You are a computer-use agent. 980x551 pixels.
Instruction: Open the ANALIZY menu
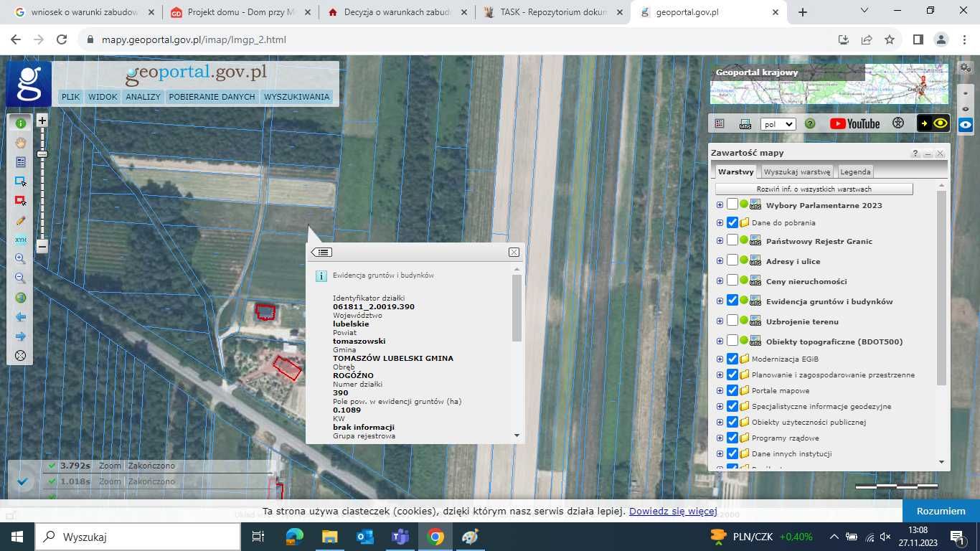(143, 97)
